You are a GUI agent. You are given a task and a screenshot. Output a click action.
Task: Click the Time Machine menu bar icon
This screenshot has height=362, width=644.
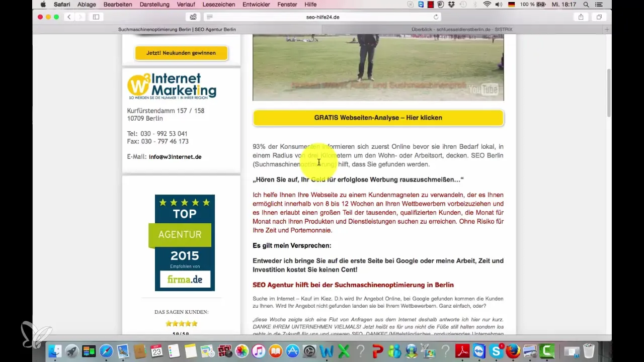click(x=463, y=5)
